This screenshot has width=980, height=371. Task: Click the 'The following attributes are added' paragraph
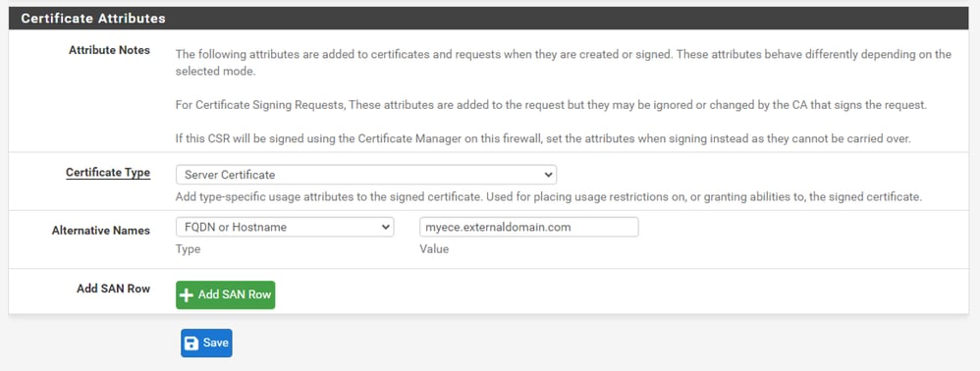click(564, 63)
